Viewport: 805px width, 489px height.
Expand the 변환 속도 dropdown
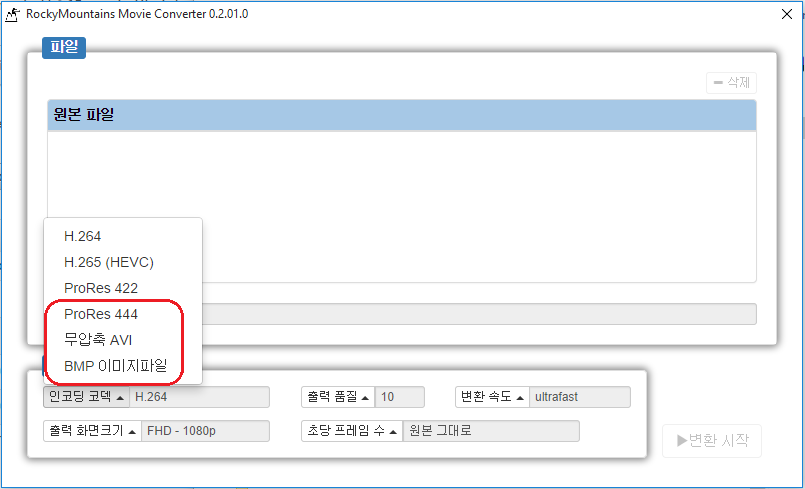point(491,397)
